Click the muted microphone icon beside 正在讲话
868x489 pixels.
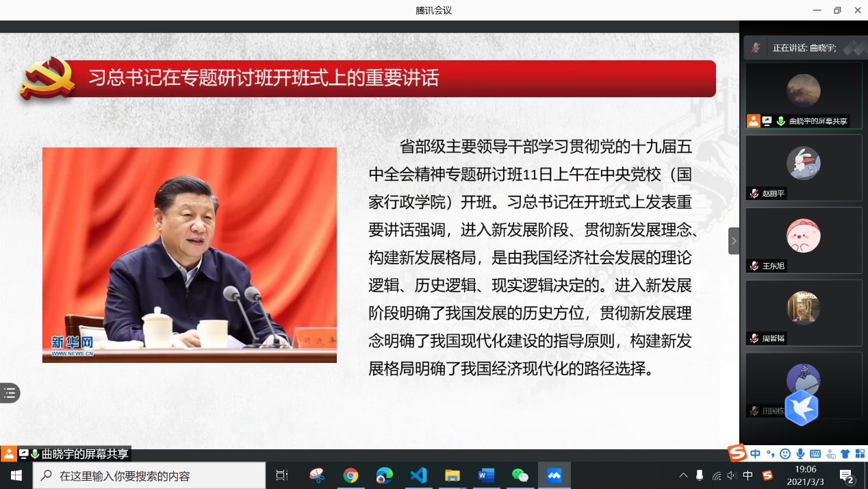[x=756, y=48]
